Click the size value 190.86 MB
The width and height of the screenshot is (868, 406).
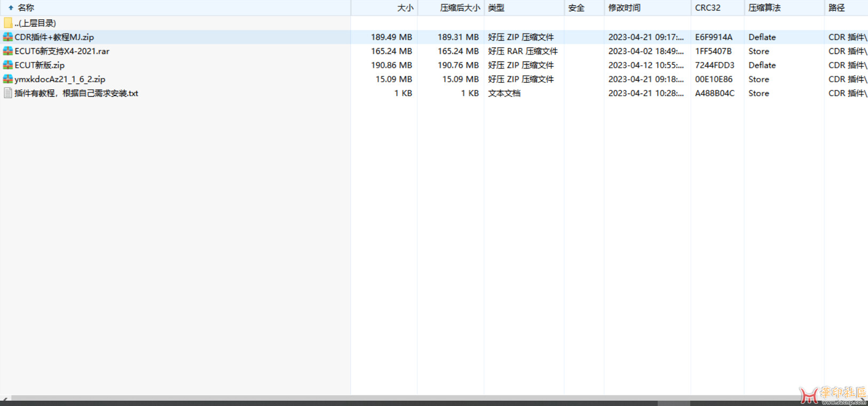[x=391, y=65]
